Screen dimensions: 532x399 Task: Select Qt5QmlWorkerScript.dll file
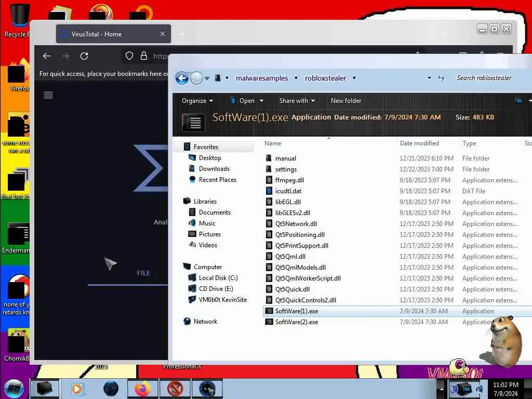(308, 278)
